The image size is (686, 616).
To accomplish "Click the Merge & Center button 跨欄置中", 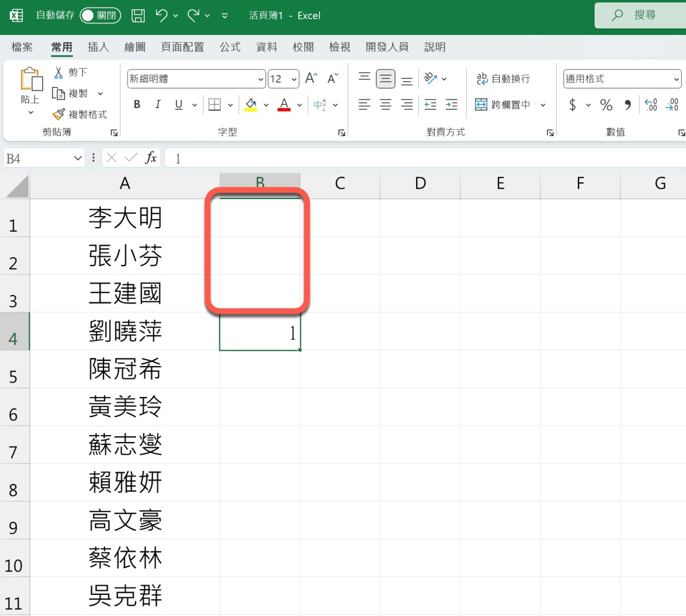I will pos(503,105).
